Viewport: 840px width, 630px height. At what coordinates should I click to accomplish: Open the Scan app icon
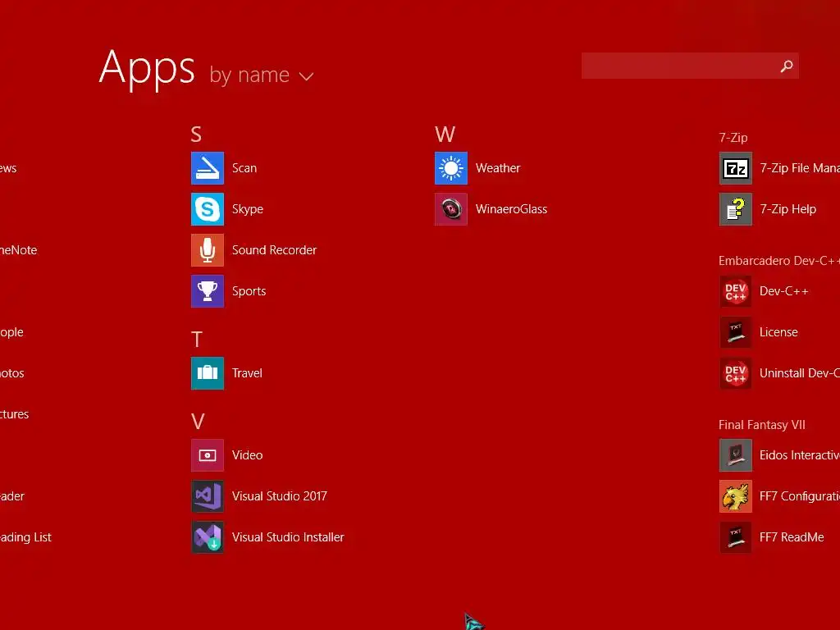coord(208,168)
